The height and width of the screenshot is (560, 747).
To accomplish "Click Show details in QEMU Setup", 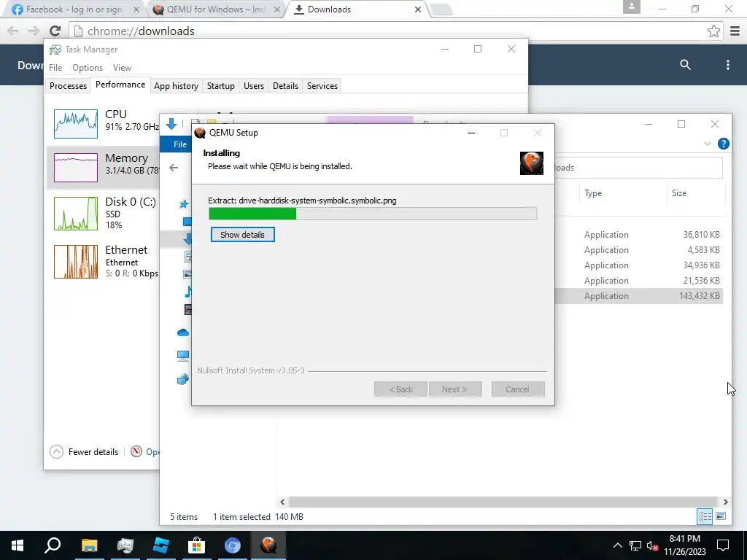I will click(242, 235).
